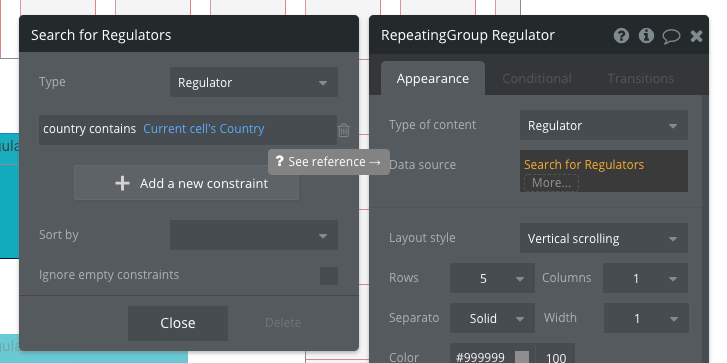
Task: Open the See reference help tooltip
Action: [329, 162]
